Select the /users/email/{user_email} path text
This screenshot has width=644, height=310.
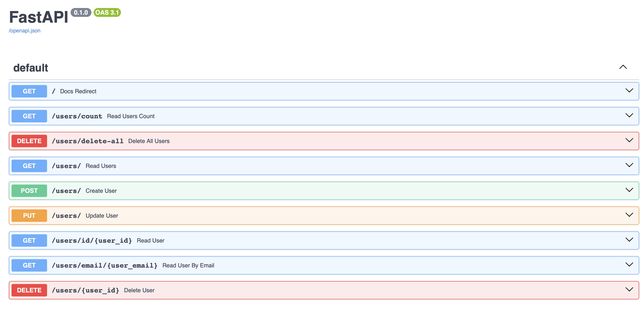pos(105,265)
